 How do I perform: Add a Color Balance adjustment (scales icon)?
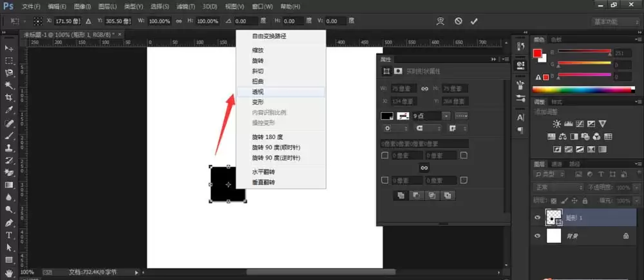(563, 136)
